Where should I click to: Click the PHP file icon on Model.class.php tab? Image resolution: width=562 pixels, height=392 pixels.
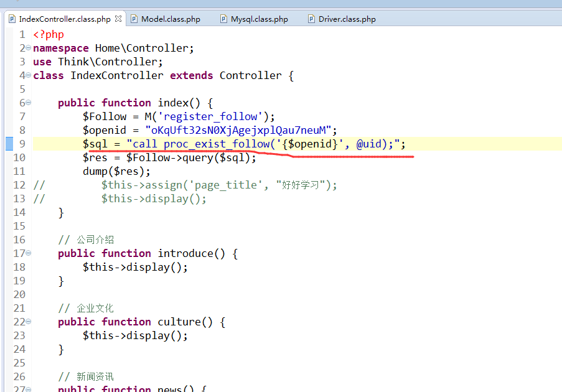click(134, 19)
